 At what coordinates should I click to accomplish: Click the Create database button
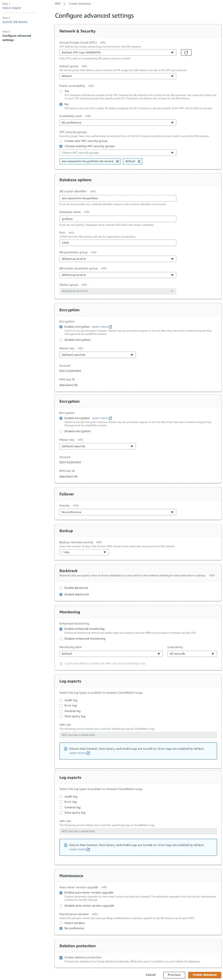coord(204,974)
